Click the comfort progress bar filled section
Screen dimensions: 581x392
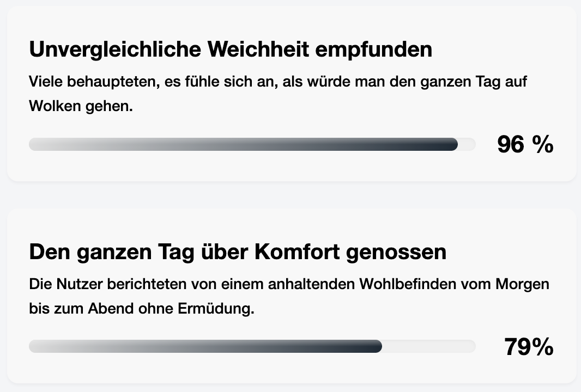pos(205,346)
